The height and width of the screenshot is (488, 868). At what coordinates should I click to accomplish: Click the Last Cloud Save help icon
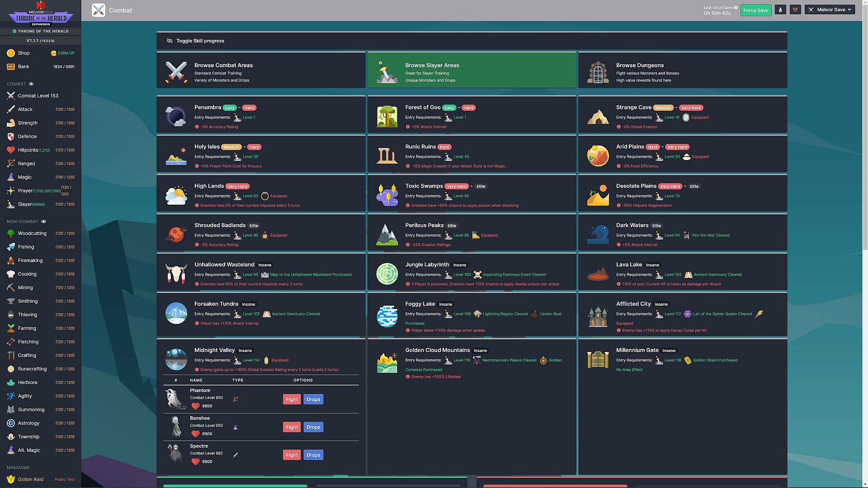pos(736,8)
